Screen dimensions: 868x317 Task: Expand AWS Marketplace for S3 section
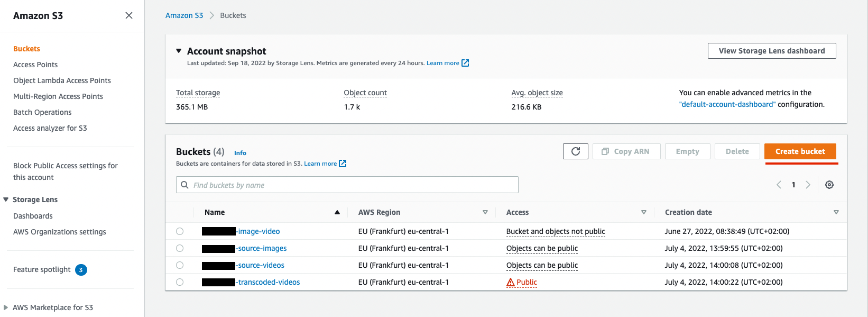point(6,307)
